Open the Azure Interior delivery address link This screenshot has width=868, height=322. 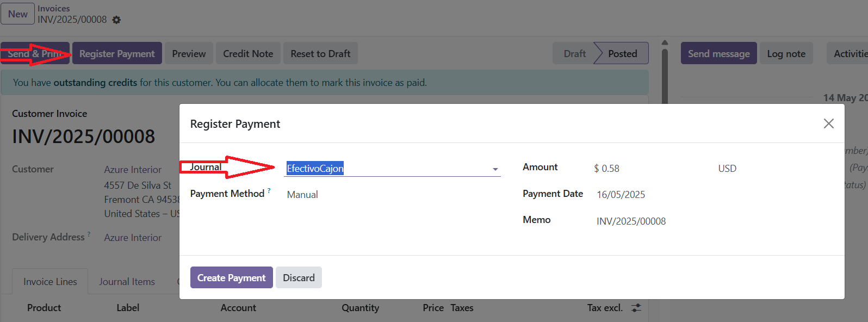click(x=133, y=238)
